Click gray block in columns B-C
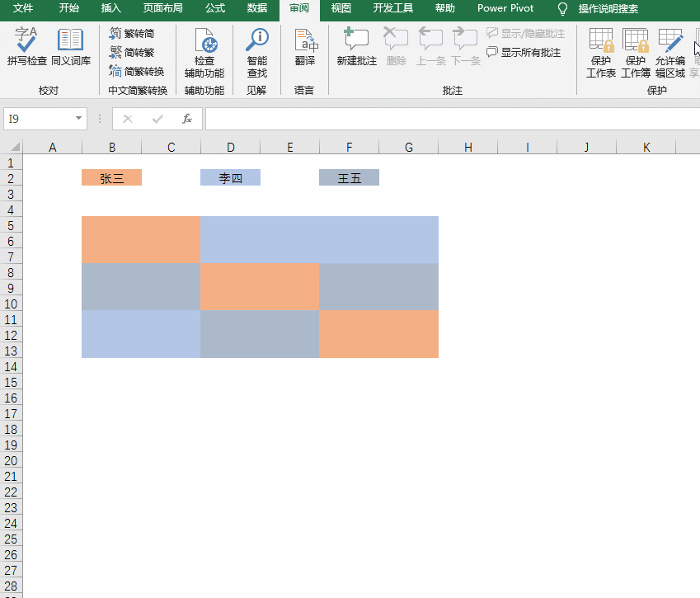The height and width of the screenshot is (598, 700). pos(141,287)
